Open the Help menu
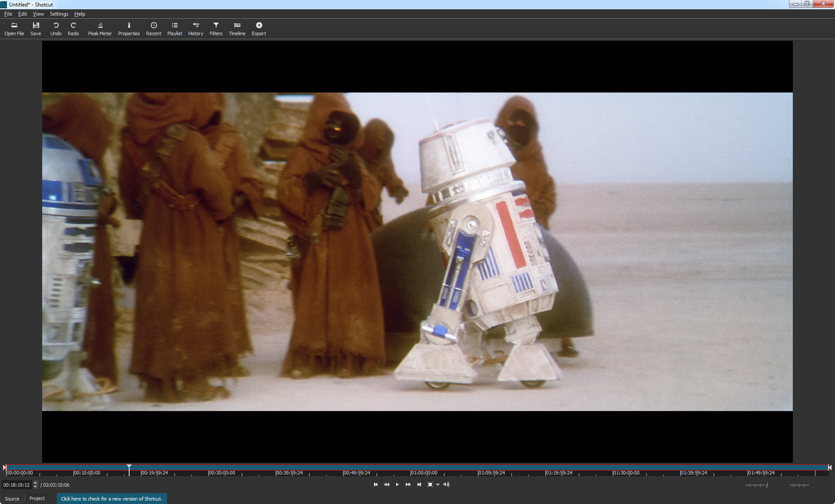Viewport: 835px width, 504px height. pos(80,14)
